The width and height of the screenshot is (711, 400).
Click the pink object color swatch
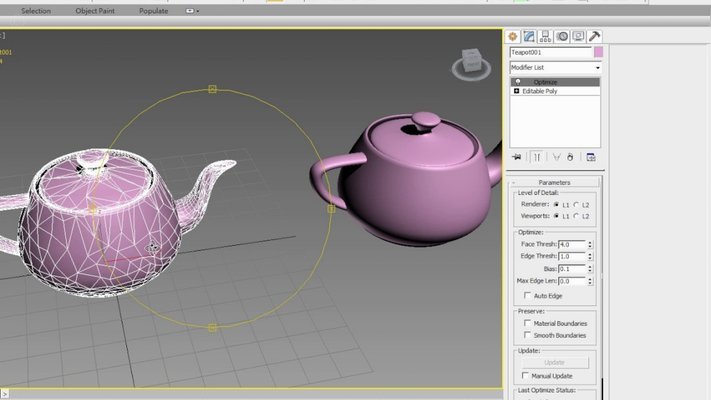(599, 52)
